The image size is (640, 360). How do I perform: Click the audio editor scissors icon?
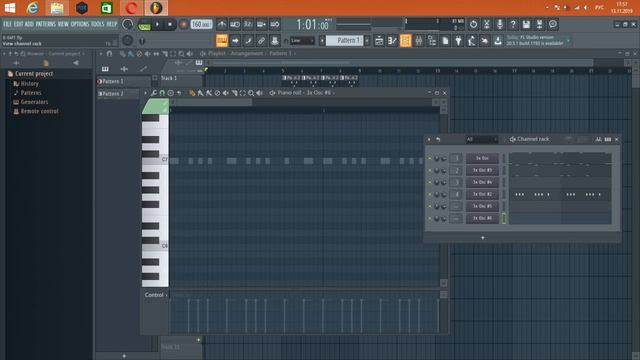(x=487, y=24)
